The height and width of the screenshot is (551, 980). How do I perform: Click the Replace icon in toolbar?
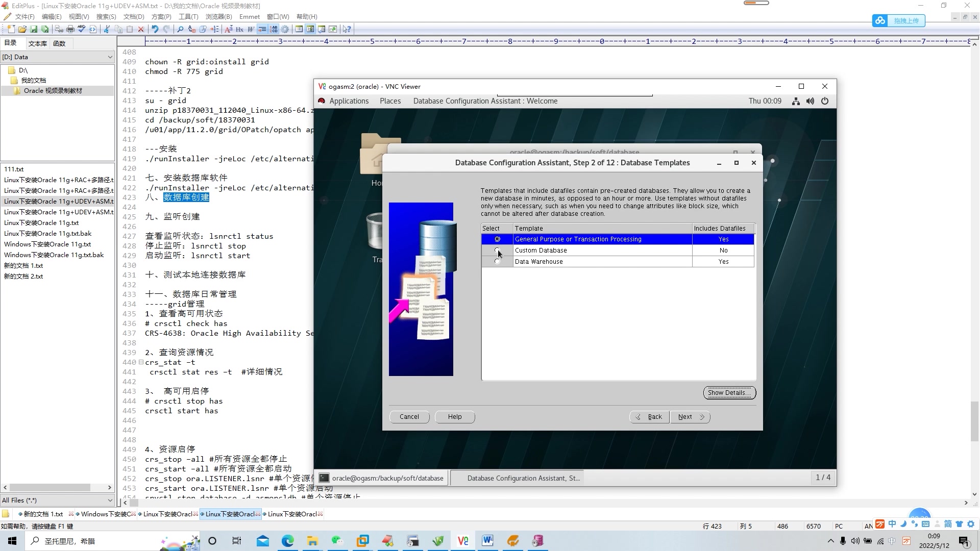[x=191, y=30]
